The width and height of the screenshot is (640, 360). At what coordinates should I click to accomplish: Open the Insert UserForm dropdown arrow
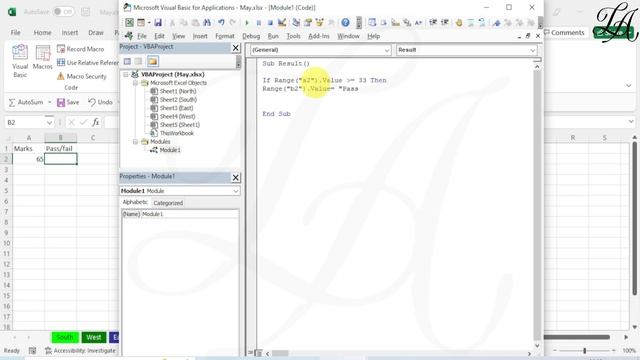tap(149, 23)
